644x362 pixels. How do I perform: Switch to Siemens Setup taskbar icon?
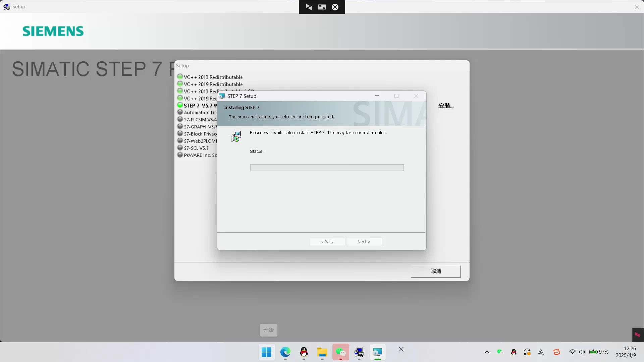pos(359,352)
